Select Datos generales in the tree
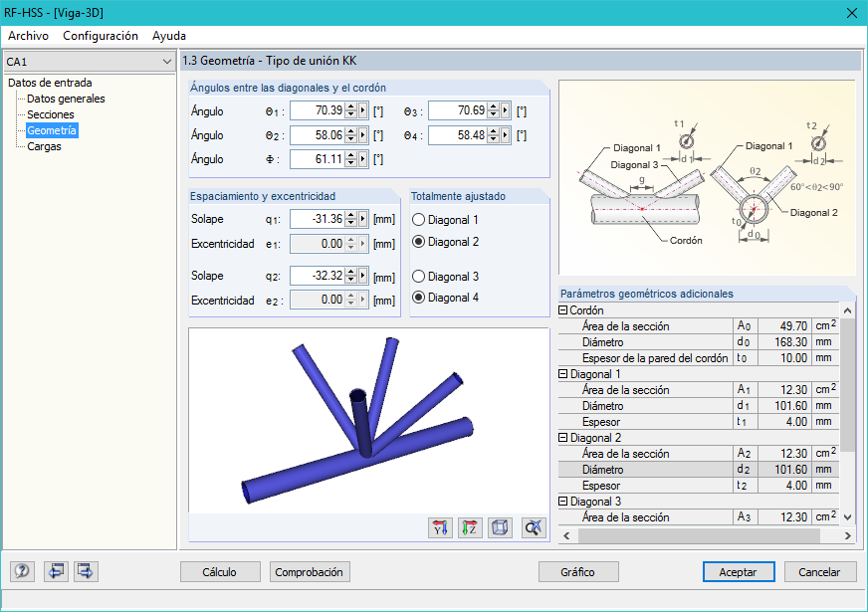Image resolution: width=868 pixels, height=612 pixels. (66, 99)
